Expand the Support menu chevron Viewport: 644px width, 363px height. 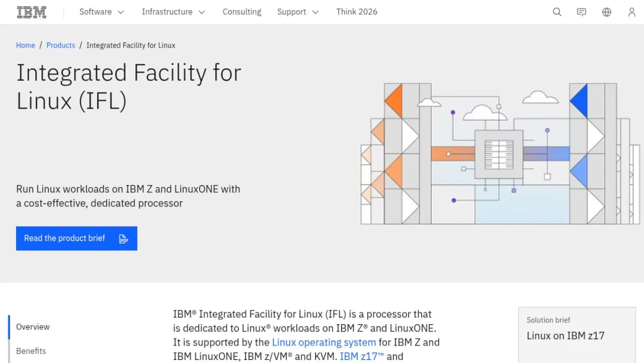tap(315, 13)
